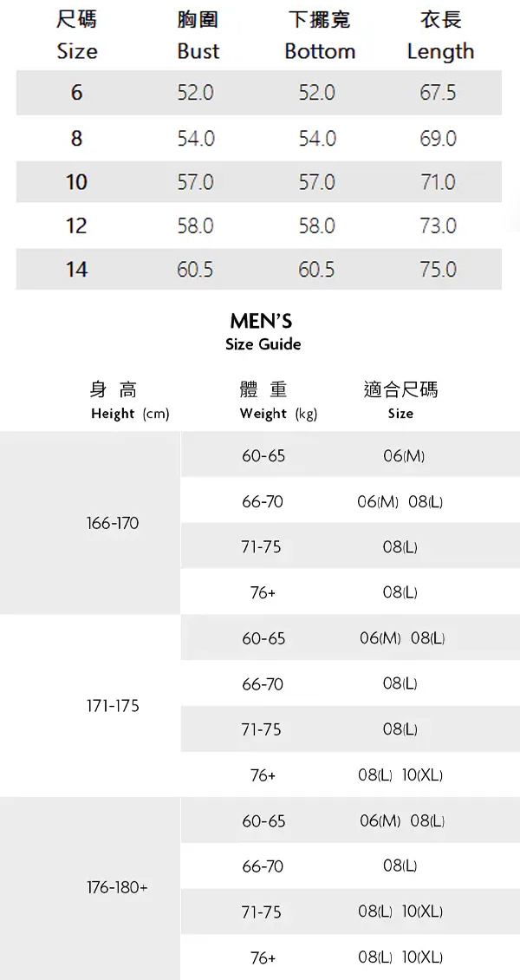Click the Bust value 57.0 for size 10

[x=195, y=182]
